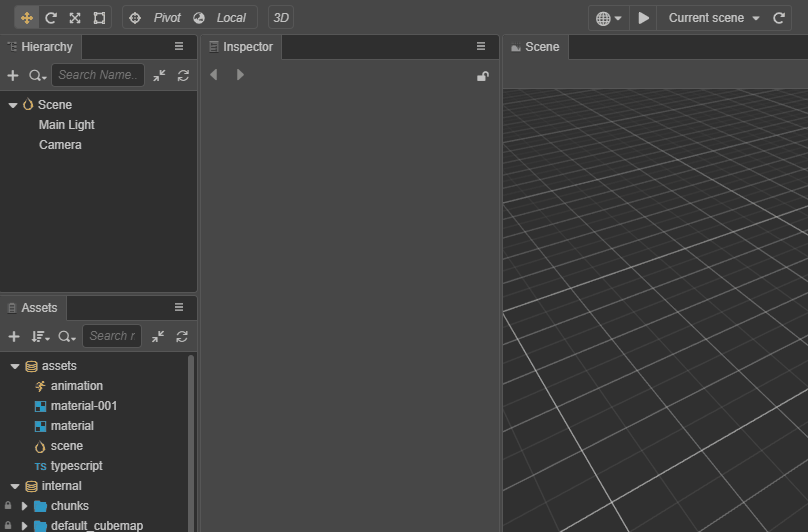Collapse the internal database folder
Image resolution: width=808 pixels, height=532 pixels.
click(x=15, y=486)
